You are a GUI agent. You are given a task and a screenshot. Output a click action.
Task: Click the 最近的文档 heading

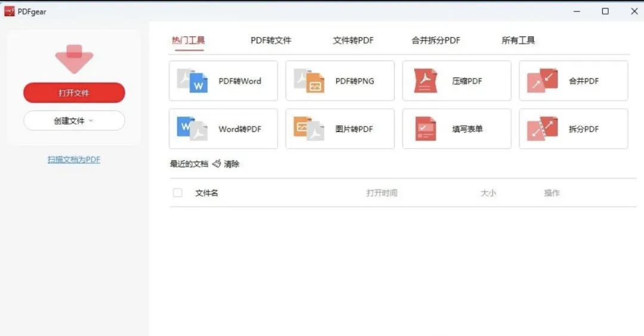pos(190,164)
